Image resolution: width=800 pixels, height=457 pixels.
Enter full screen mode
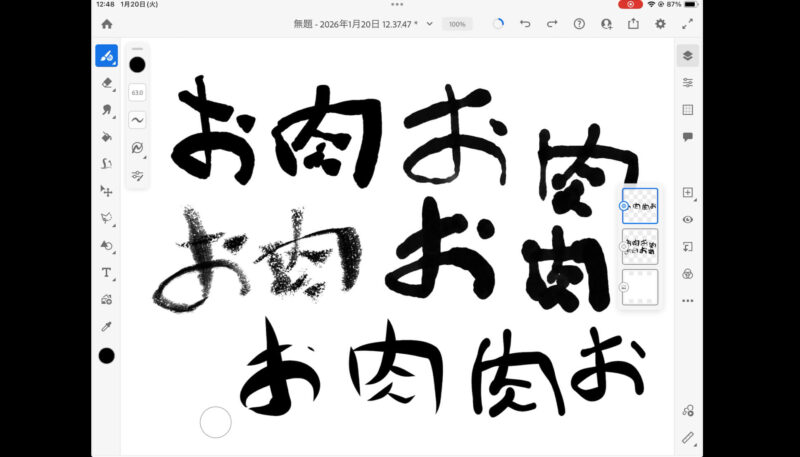point(687,24)
